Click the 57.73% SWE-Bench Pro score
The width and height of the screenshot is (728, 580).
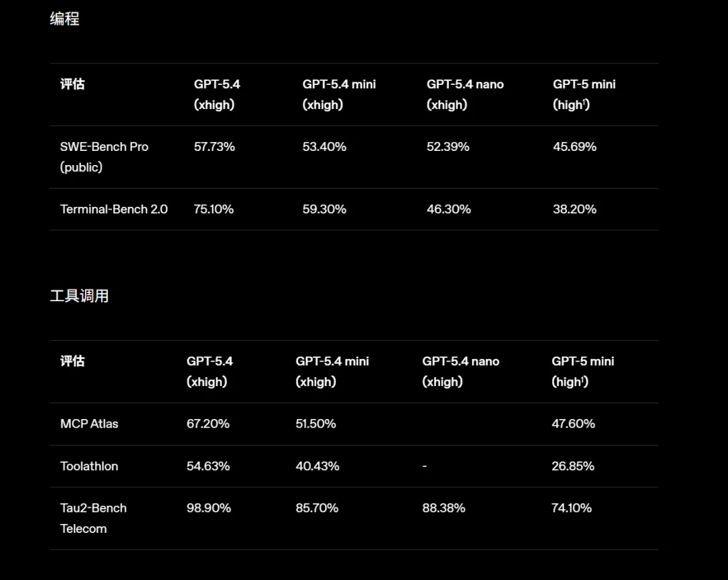pos(214,146)
